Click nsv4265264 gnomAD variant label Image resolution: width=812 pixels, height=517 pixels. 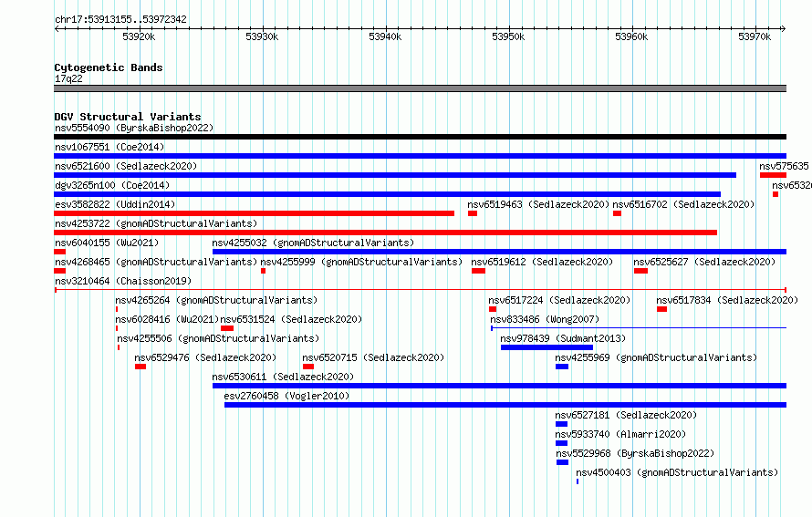[x=216, y=300]
